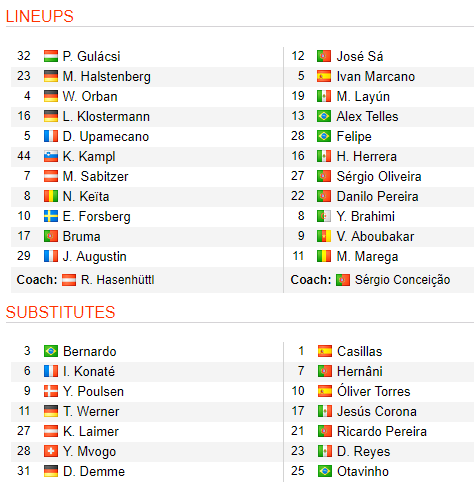Click Cameroon flag next to V. Aboubakar
Screen dimensions: 474x486
[324, 236]
